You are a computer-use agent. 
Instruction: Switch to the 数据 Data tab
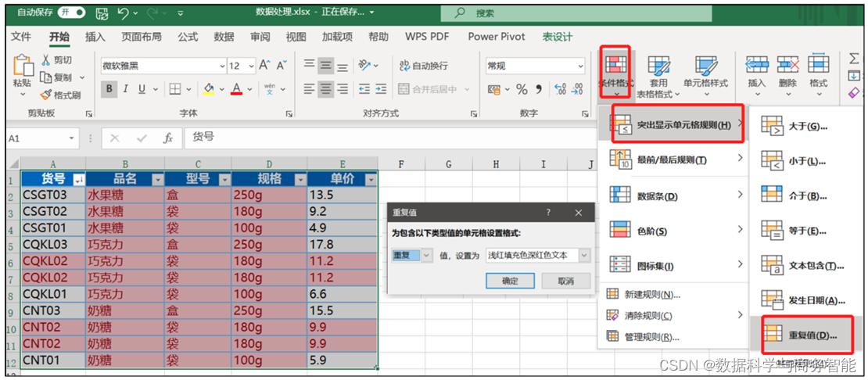click(224, 37)
